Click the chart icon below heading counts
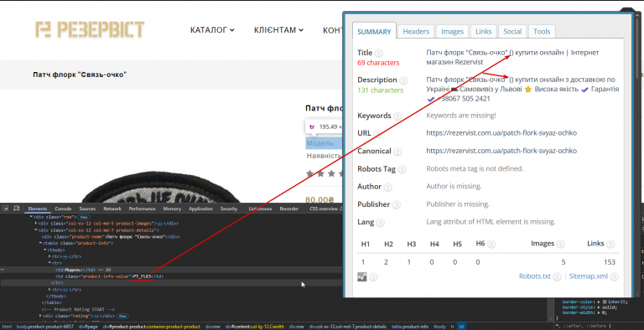This screenshot has width=644, height=330. click(362, 276)
